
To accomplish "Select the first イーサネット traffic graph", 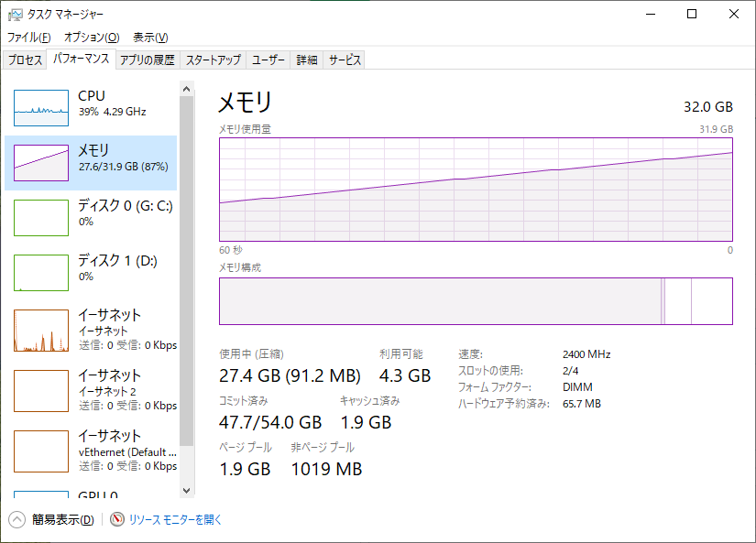I will coord(92,330).
